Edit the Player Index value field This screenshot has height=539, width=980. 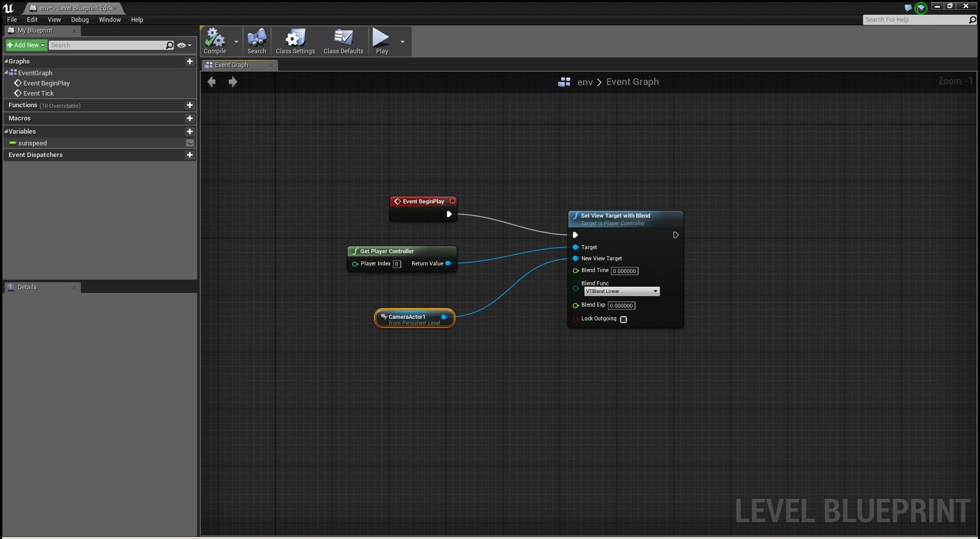pos(397,264)
